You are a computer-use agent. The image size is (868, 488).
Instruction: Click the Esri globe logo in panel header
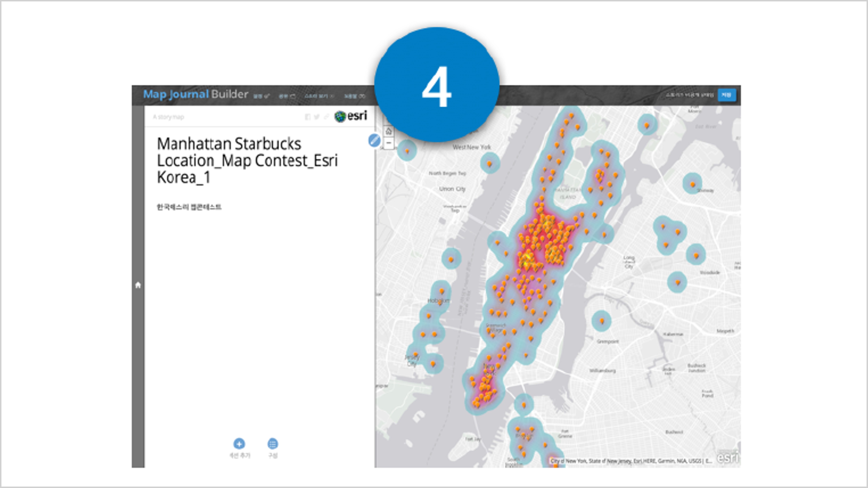click(x=350, y=116)
